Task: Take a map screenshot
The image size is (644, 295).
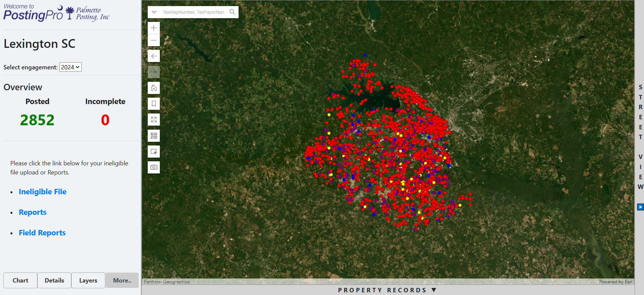Action: pos(154,167)
